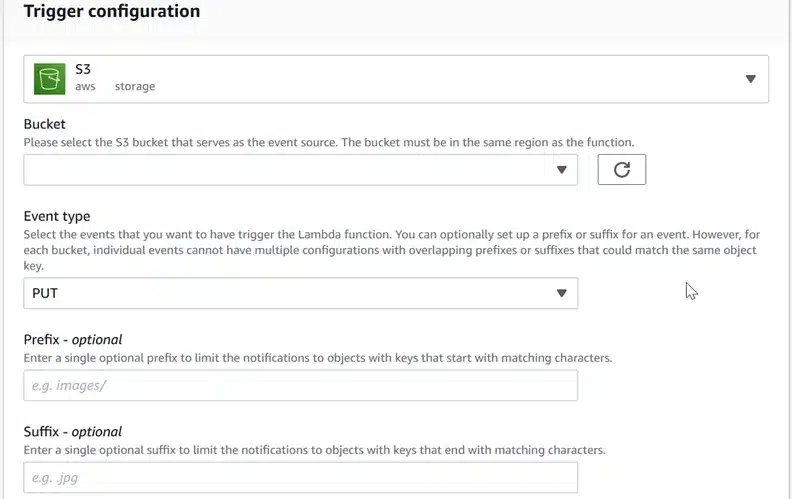Select the PUT event type field

click(301, 293)
